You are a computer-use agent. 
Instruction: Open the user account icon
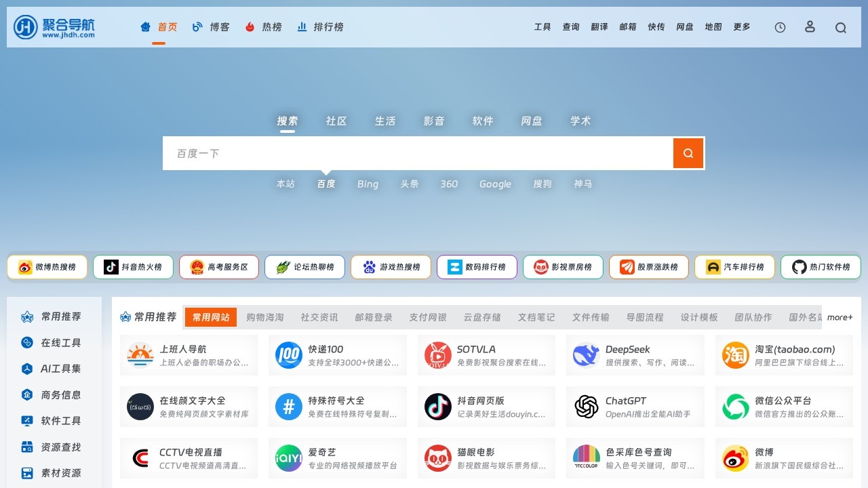click(x=810, y=26)
